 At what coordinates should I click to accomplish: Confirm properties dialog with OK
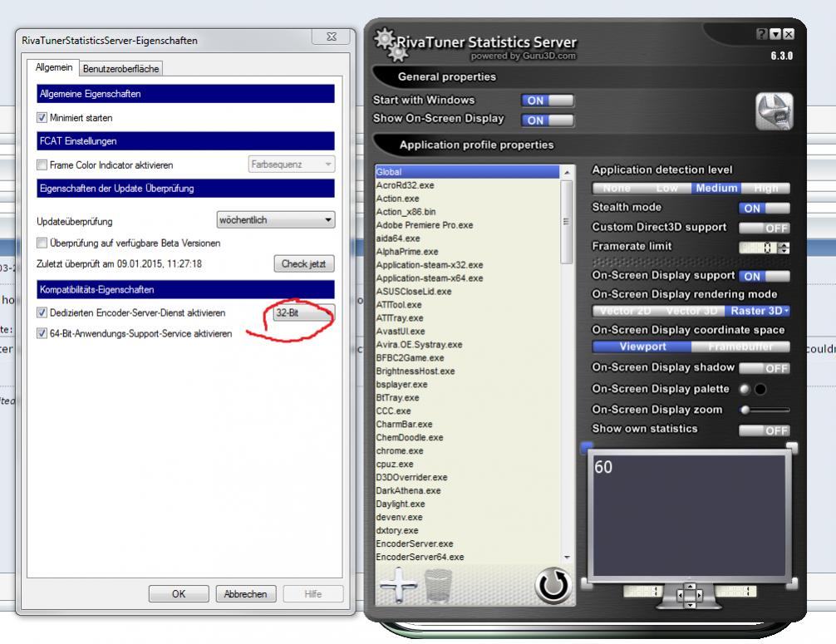click(179, 593)
